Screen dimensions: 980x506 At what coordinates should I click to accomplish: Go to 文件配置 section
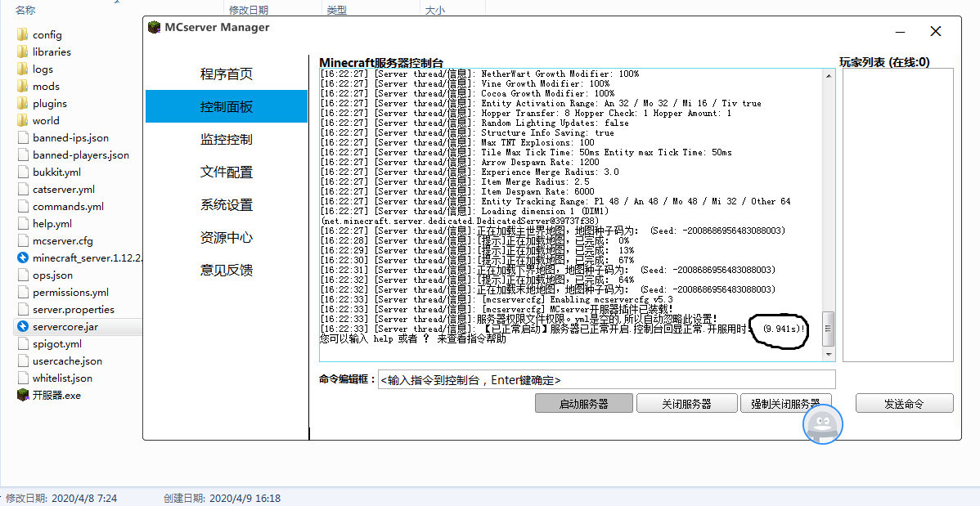coord(227,172)
